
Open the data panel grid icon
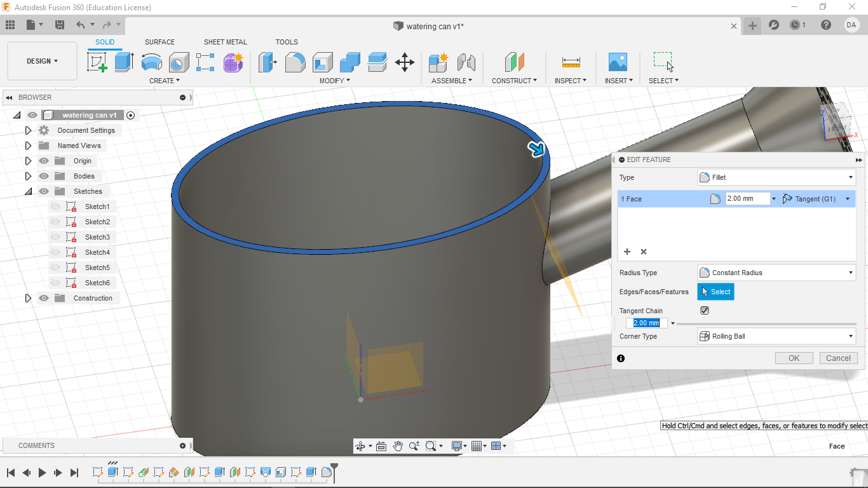pos(10,25)
